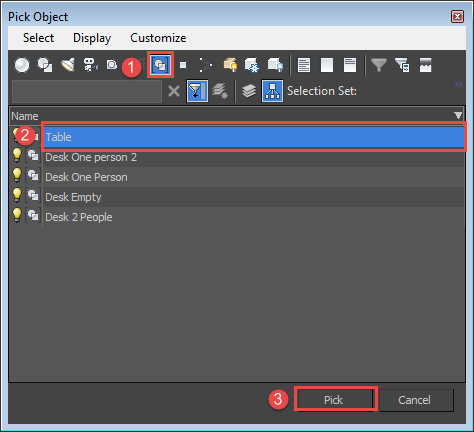Select Desk 2 People row
Image resolution: width=474 pixels, height=432 pixels.
point(254,217)
